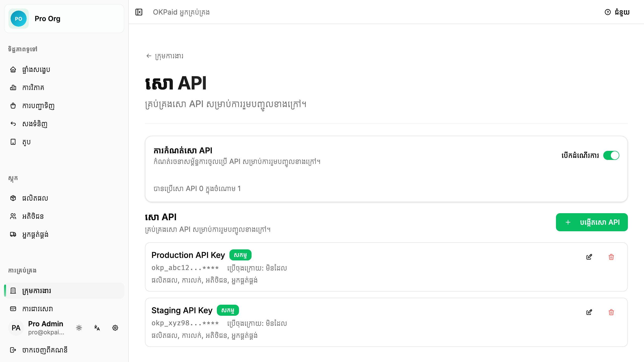Toggle the API key enable switch

coord(611,155)
